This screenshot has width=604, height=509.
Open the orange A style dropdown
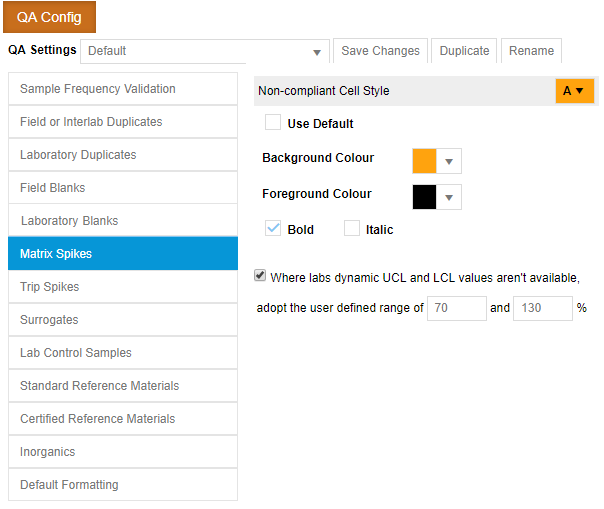(574, 91)
